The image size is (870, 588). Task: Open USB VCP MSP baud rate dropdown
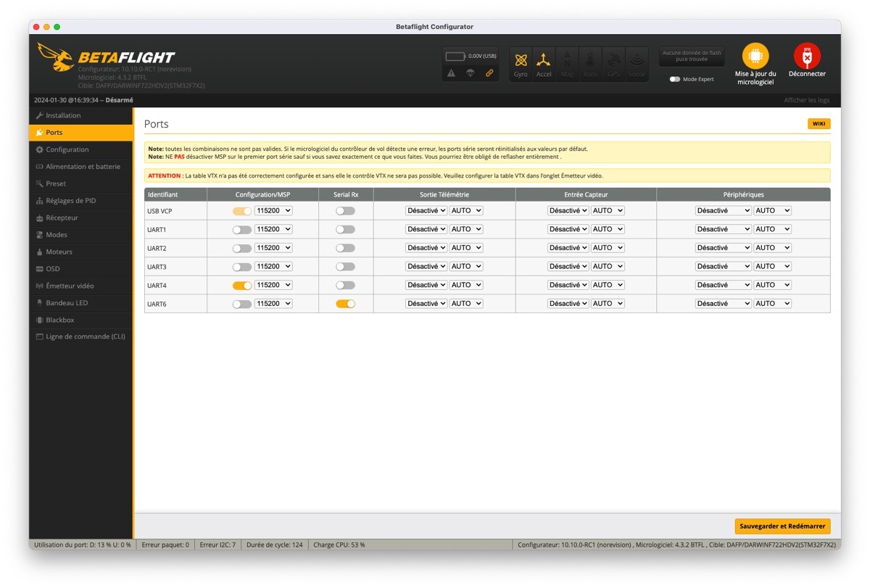(273, 211)
